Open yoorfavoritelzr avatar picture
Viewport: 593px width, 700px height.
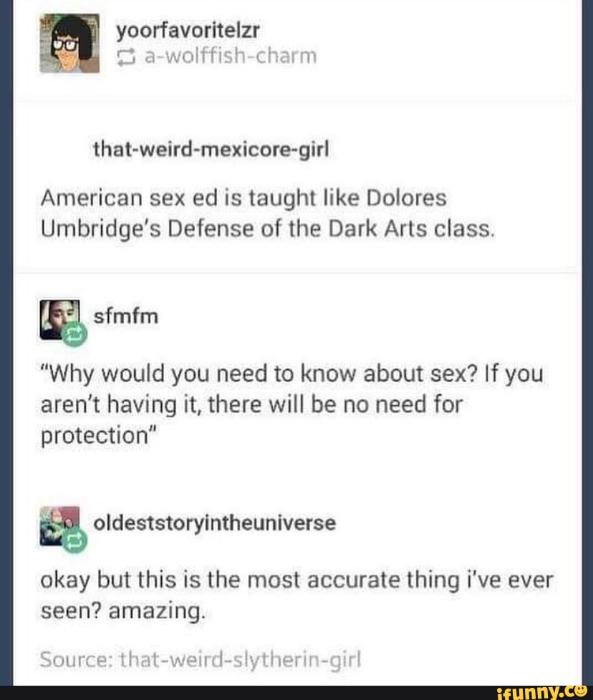click(69, 44)
